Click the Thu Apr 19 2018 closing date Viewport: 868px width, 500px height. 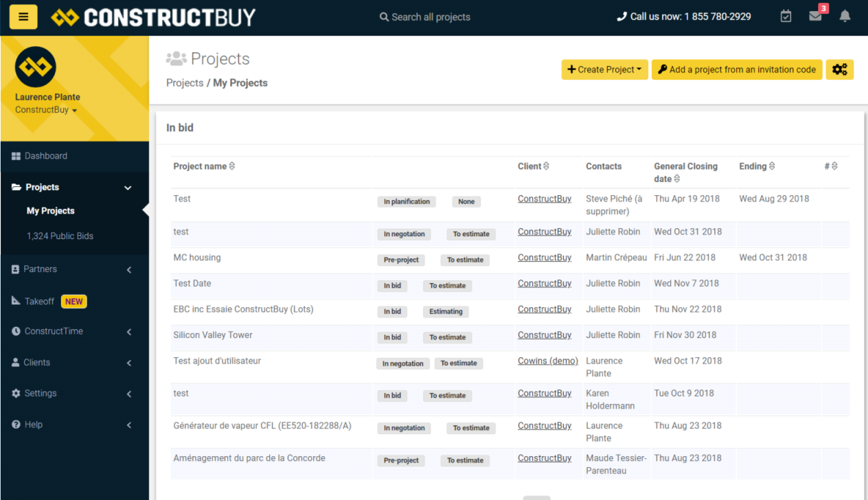coord(687,198)
